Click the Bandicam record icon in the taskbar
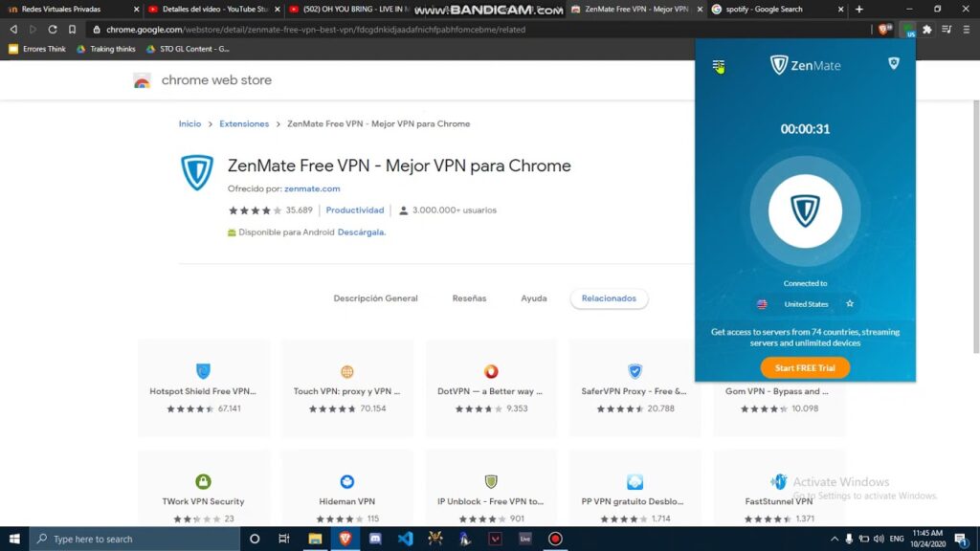Viewport: 980px width, 551px height. 555,539
